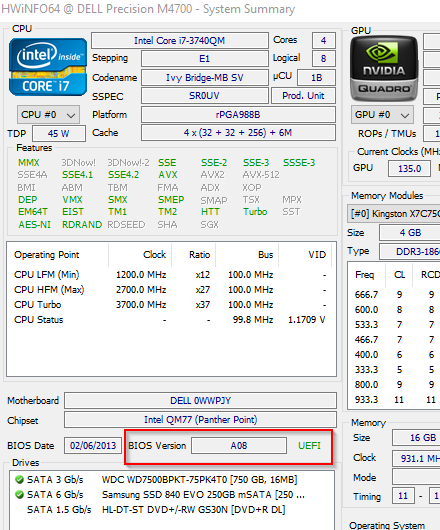Click the Logical value 8

pos(323,59)
